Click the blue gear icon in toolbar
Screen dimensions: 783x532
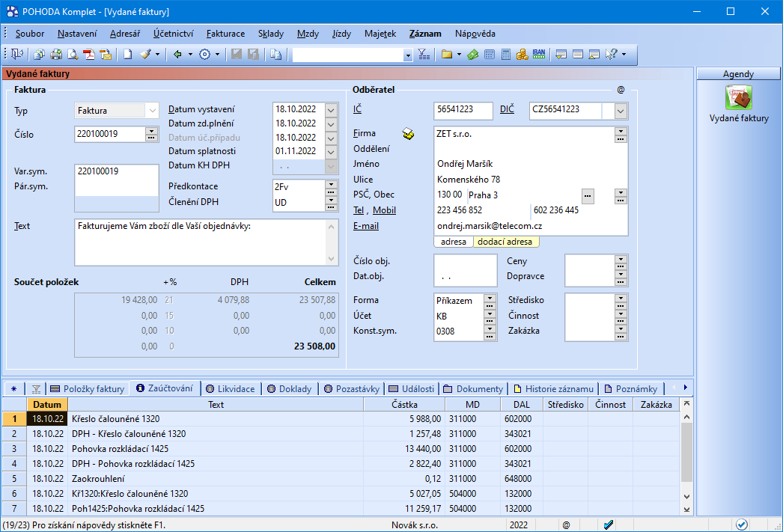point(205,55)
